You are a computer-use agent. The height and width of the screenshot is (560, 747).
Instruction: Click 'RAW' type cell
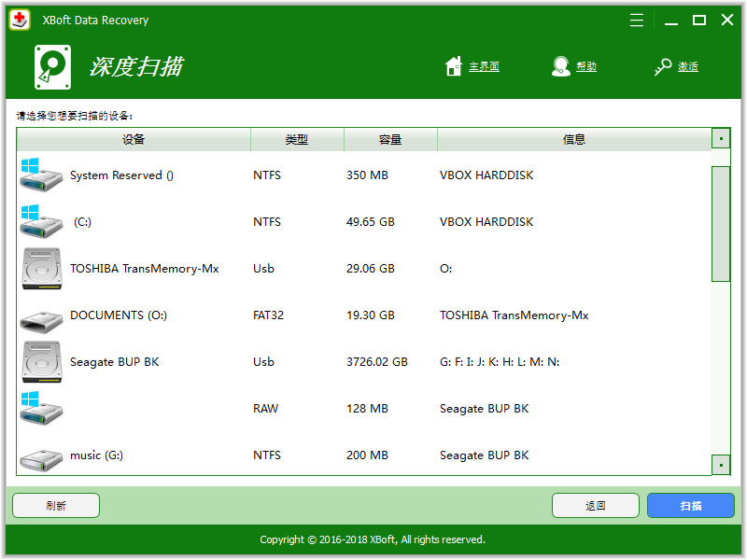coord(266,409)
